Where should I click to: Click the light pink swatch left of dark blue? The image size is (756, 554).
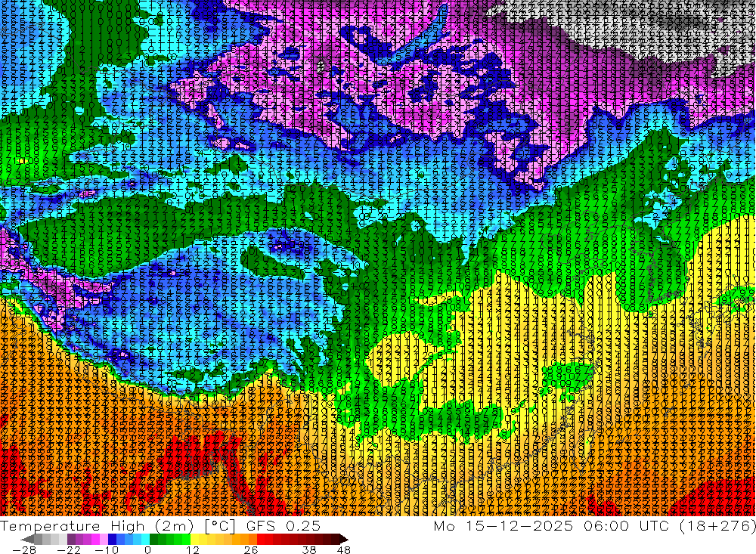click(104, 539)
